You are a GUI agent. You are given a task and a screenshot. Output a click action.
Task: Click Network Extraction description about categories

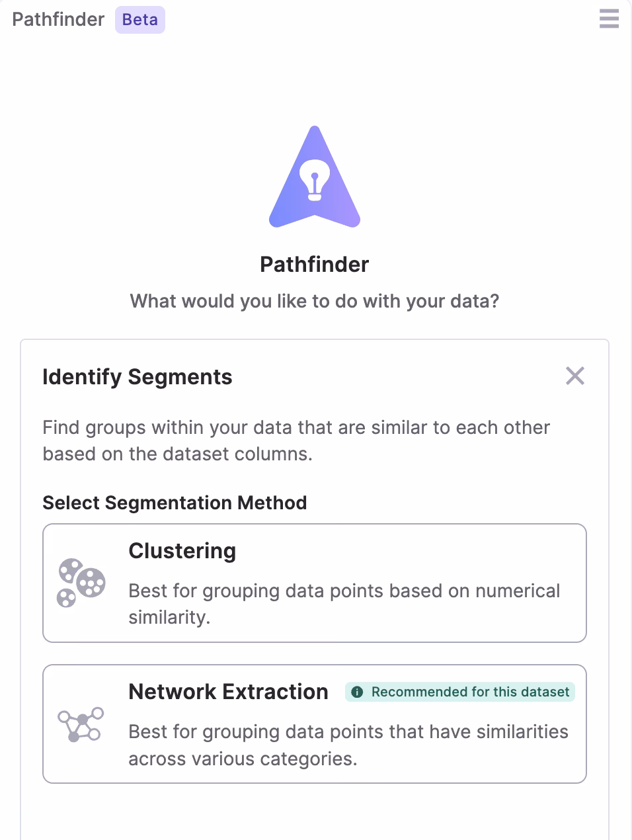pos(348,745)
